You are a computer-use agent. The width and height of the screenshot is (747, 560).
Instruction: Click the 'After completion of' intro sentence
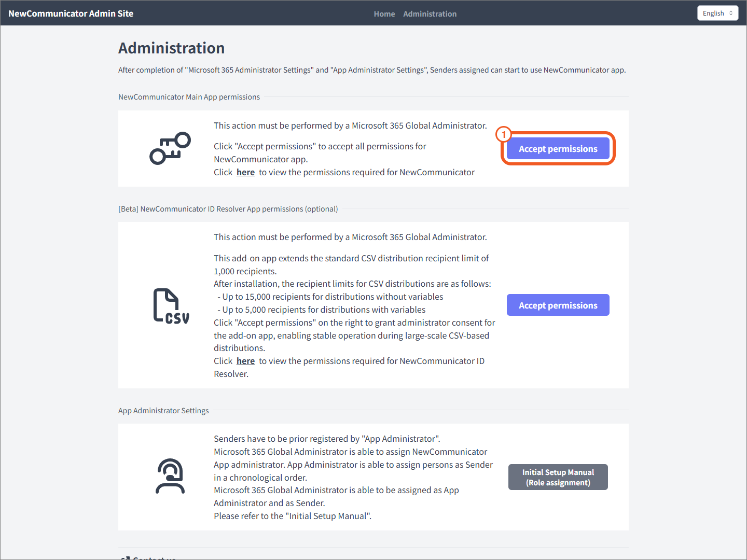[372, 70]
